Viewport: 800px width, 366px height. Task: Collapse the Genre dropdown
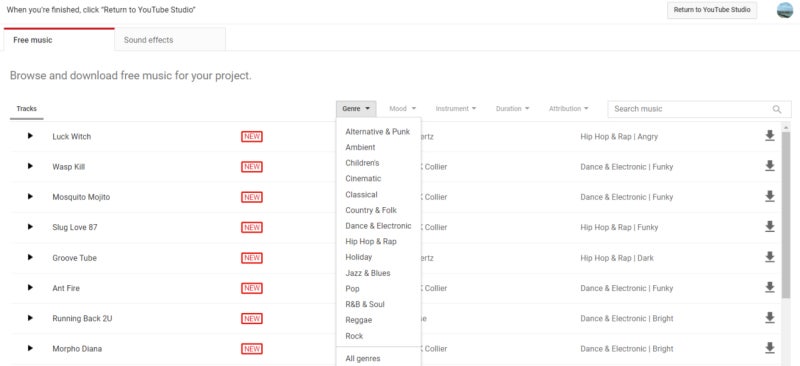click(x=356, y=109)
